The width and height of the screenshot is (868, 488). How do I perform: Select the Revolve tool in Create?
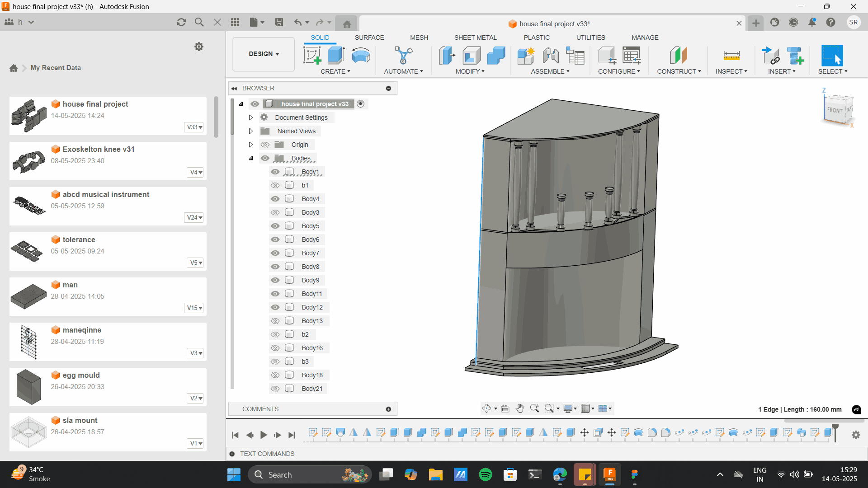click(x=361, y=56)
